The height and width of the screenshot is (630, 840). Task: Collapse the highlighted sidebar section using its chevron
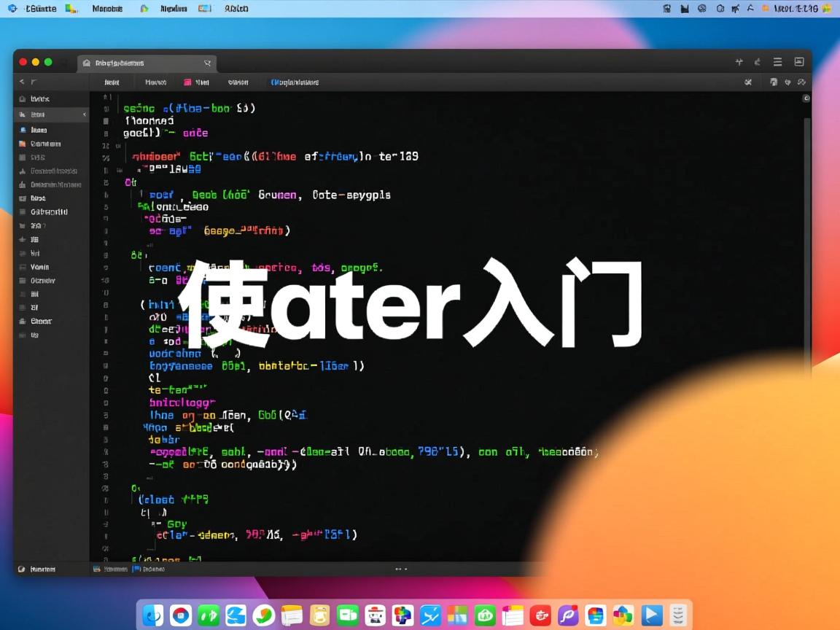[84, 114]
